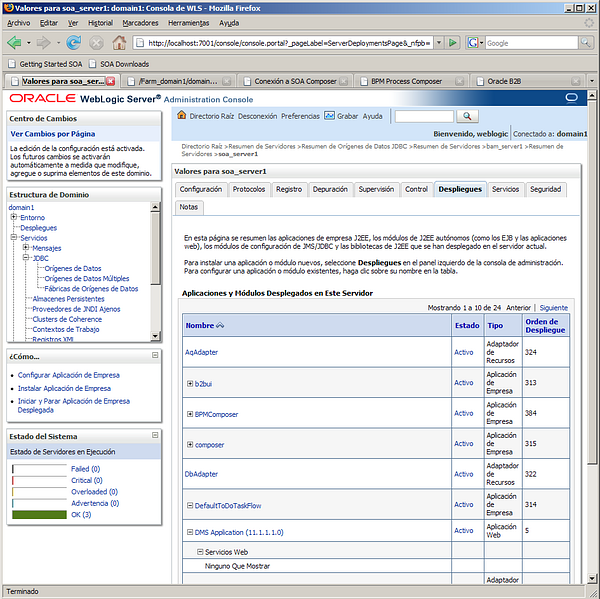
Task: Click the Grabar record icon
Action: click(x=329, y=116)
